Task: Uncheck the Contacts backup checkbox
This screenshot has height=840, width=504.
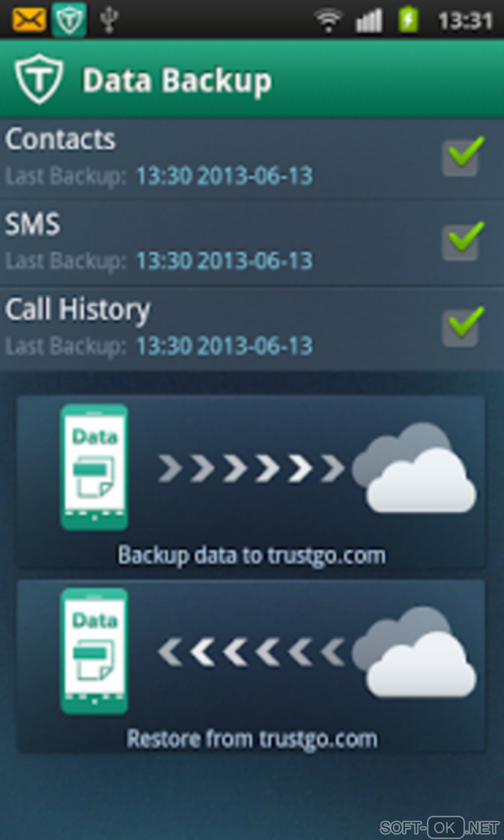Action: tap(462, 157)
